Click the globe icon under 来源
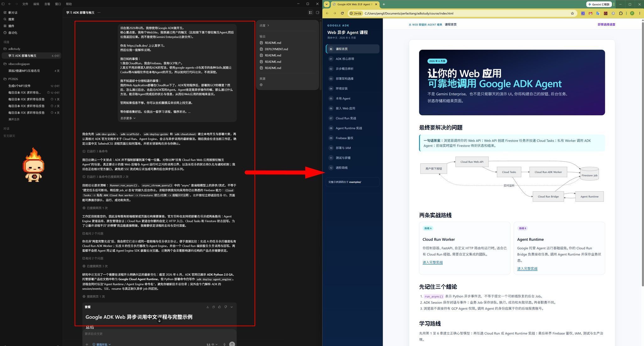 pos(261,85)
